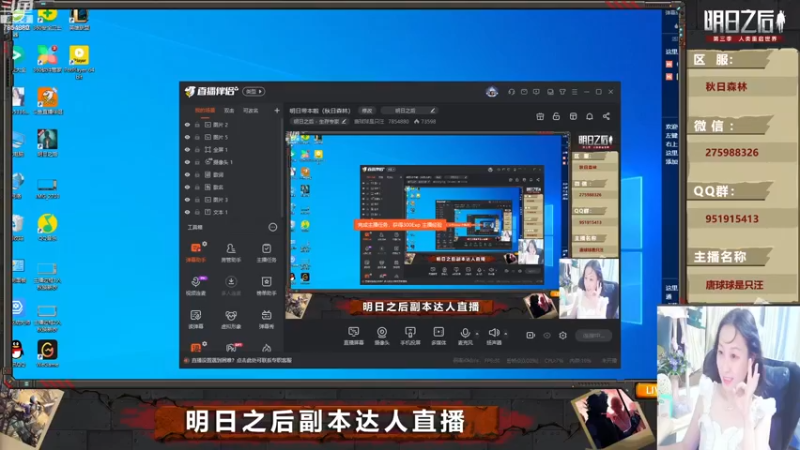Image resolution: width=800 pixels, height=450 pixels.
Task: Add a 手机投屏 phone mirroring source
Action: pos(410,336)
